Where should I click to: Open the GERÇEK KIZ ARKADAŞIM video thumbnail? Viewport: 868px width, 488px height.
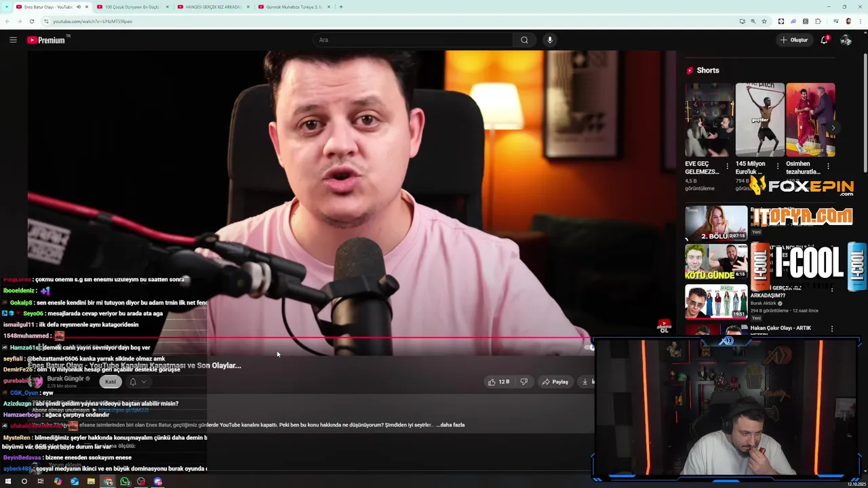coord(716,302)
